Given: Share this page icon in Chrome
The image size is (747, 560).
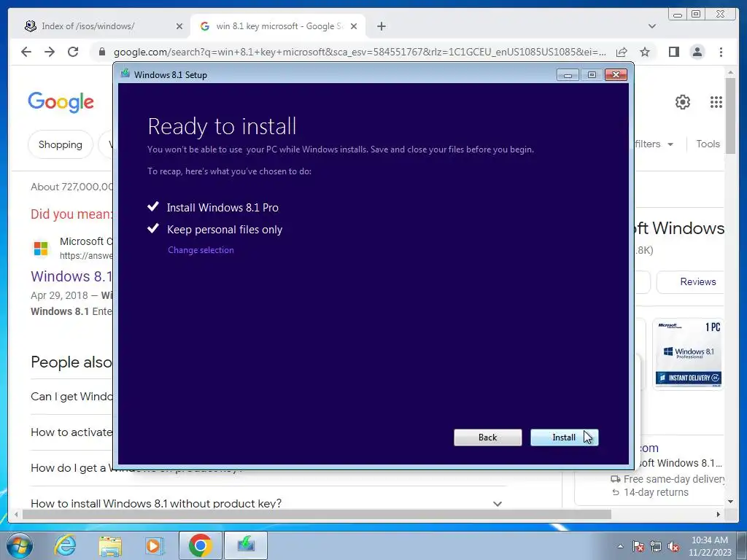Looking at the screenshot, I should pos(622,52).
